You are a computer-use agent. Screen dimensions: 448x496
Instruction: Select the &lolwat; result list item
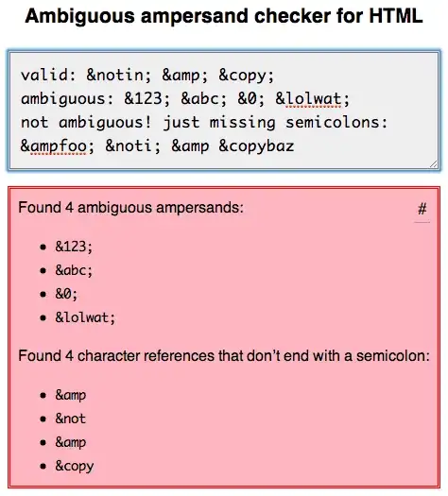pyautogui.click(x=85, y=317)
